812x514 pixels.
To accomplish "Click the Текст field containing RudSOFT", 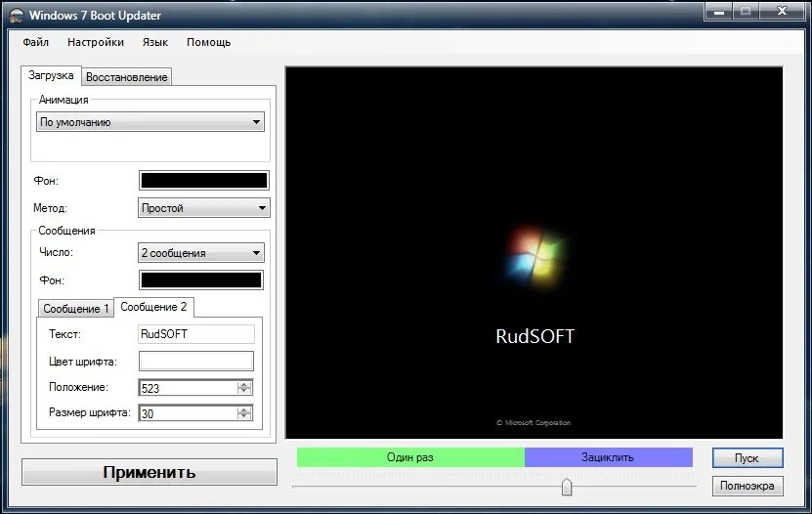I will [196, 334].
